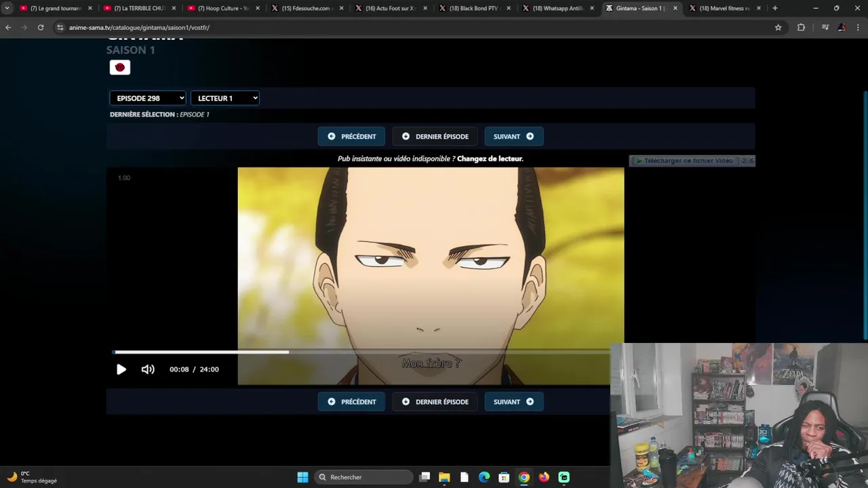Screen dimensions: 868x488
Task: Open the tab search dropdown arrow
Action: pos(7,8)
